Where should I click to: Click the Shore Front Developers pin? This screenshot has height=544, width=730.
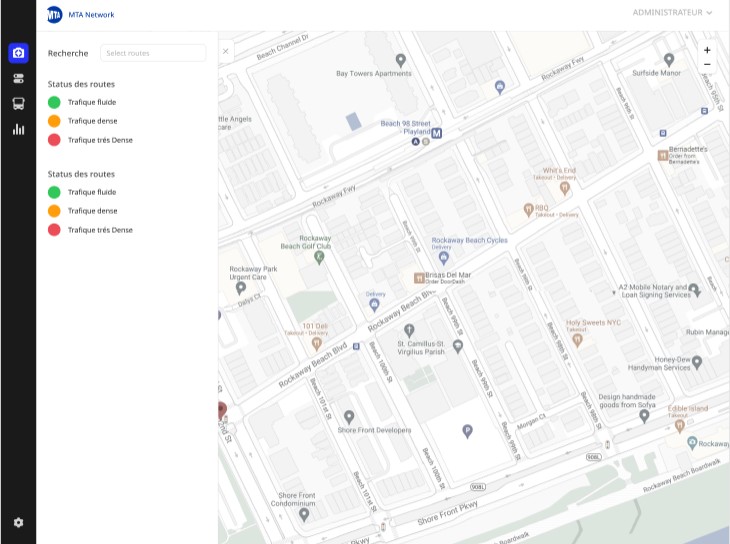tap(349, 417)
